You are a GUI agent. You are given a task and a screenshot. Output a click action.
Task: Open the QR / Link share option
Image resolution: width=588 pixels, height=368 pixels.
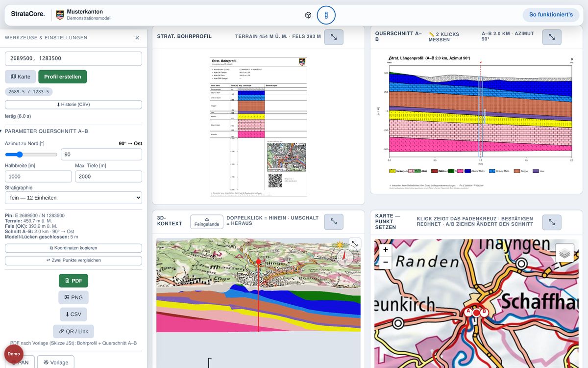tap(73, 331)
